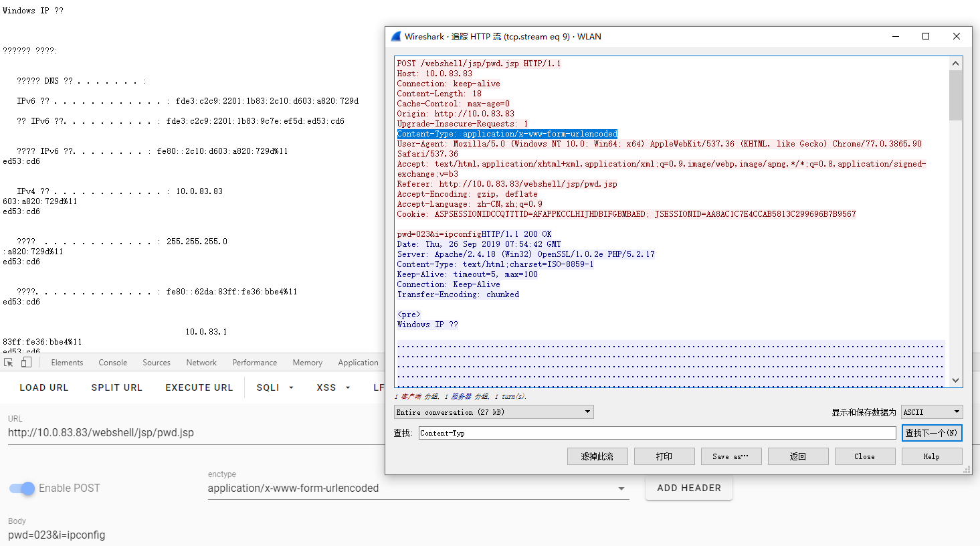Click the POST /webshell/jsp/pwd.jsp request line
This screenshot has height=546, width=980.
[x=479, y=64]
